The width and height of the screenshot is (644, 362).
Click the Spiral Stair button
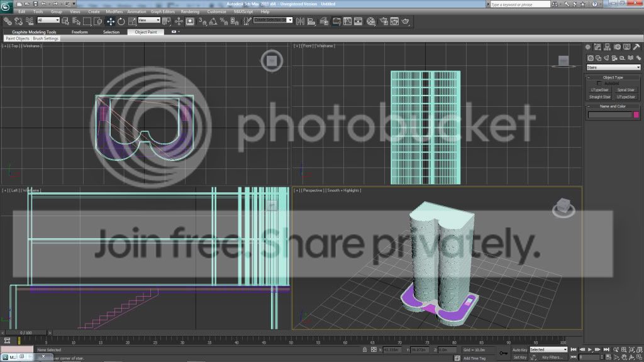point(626,90)
